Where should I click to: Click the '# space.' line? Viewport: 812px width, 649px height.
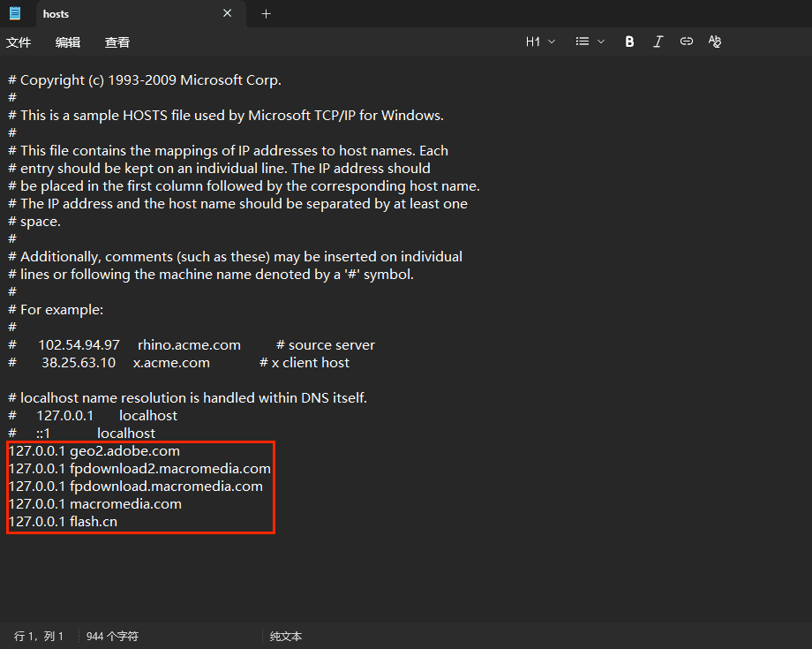click(x=34, y=222)
